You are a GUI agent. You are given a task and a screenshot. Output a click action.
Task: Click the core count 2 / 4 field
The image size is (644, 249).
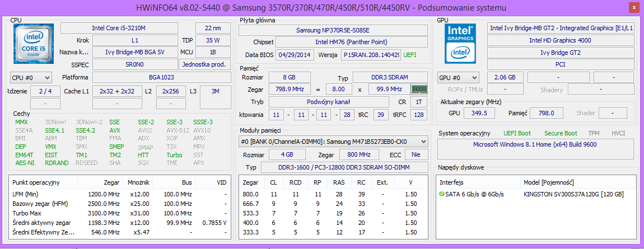pyautogui.click(x=45, y=91)
